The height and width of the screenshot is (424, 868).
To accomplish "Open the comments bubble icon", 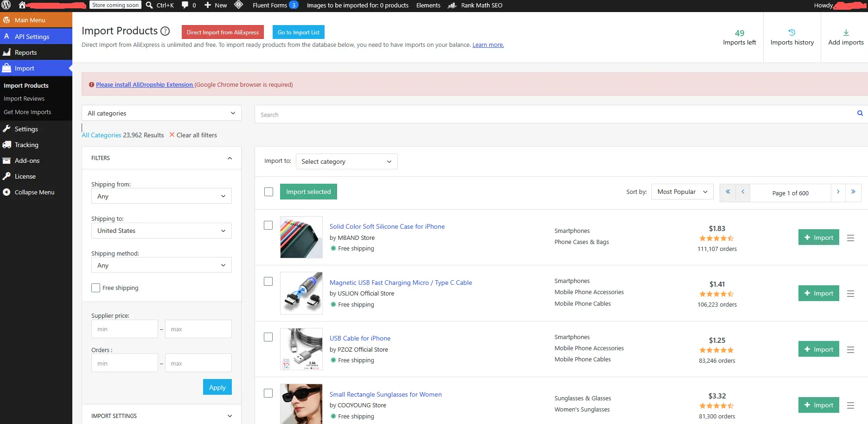I will pos(185,5).
